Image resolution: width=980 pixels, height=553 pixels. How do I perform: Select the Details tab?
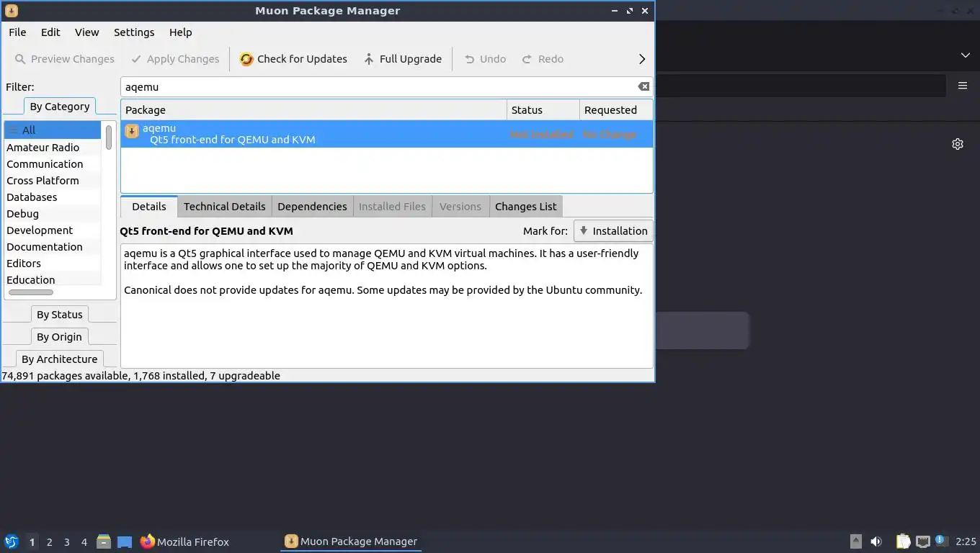click(149, 207)
